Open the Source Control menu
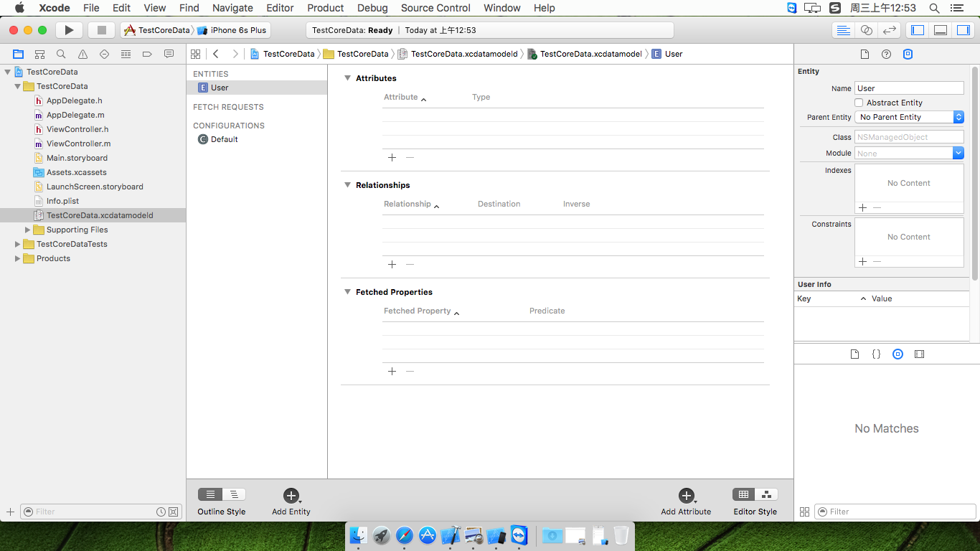The image size is (980, 551). point(435,8)
